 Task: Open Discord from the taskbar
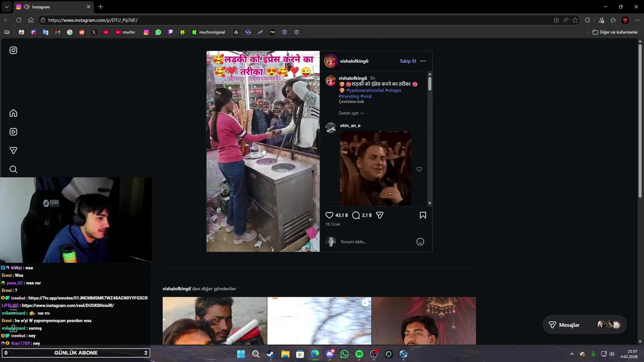330,354
